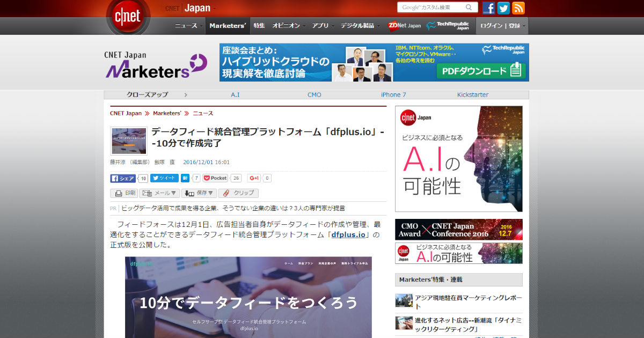Open the CNET Japan Marketers logo

coord(156,65)
